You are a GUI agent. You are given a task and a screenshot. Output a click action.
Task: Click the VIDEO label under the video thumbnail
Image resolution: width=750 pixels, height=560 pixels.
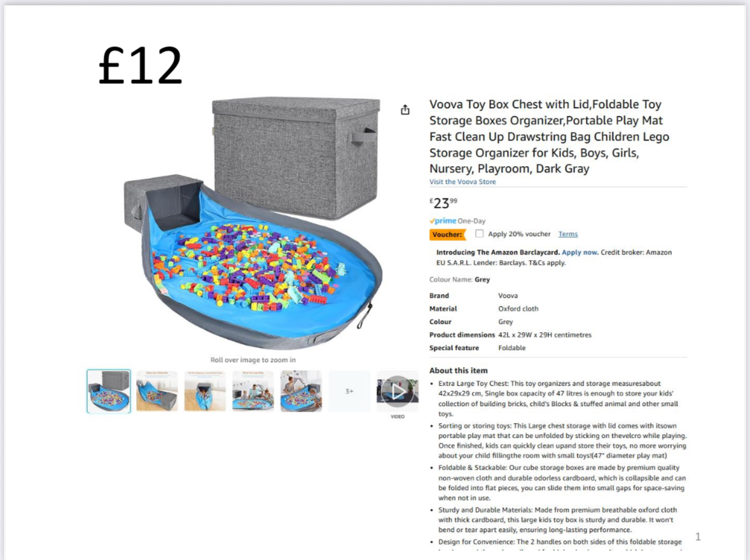pyautogui.click(x=398, y=417)
